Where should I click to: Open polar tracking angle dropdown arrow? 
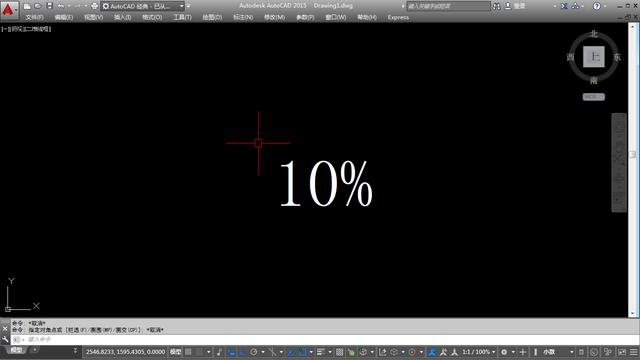262,352
